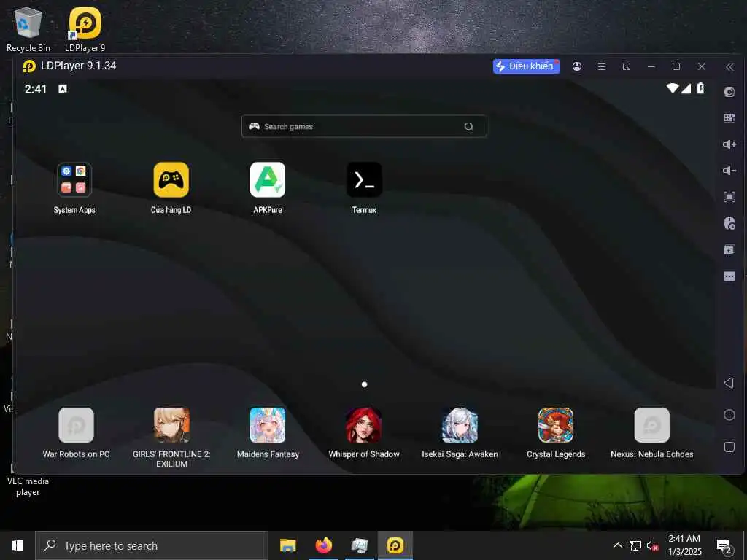The width and height of the screenshot is (747, 560).
Task: Open File Explorer from taskbar
Action: tap(287, 545)
